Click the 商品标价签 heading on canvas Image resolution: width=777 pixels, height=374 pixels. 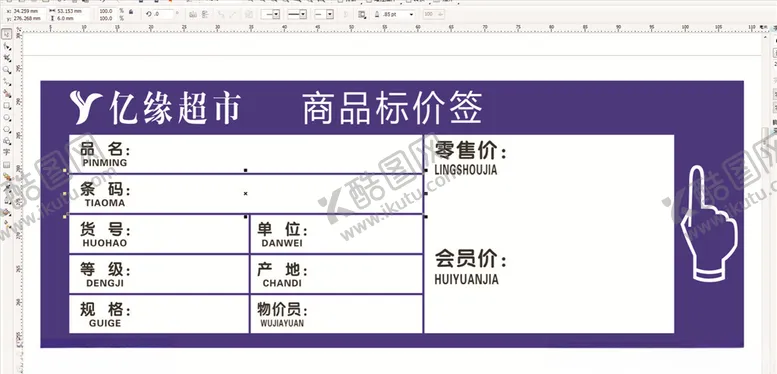392,107
